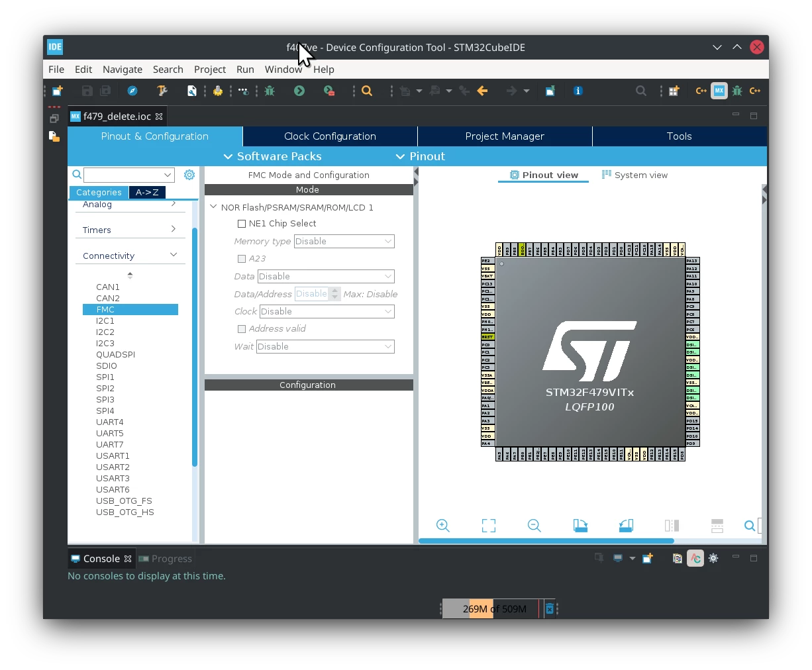Click the horizontal scrollbar under the pinout view
Screen dimensions: 812x670
(x=546, y=541)
